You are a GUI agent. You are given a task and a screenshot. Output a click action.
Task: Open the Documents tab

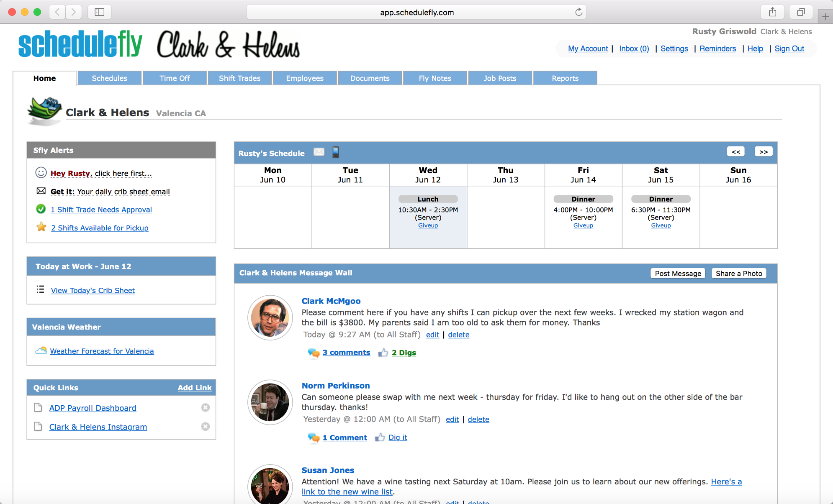pyautogui.click(x=370, y=78)
